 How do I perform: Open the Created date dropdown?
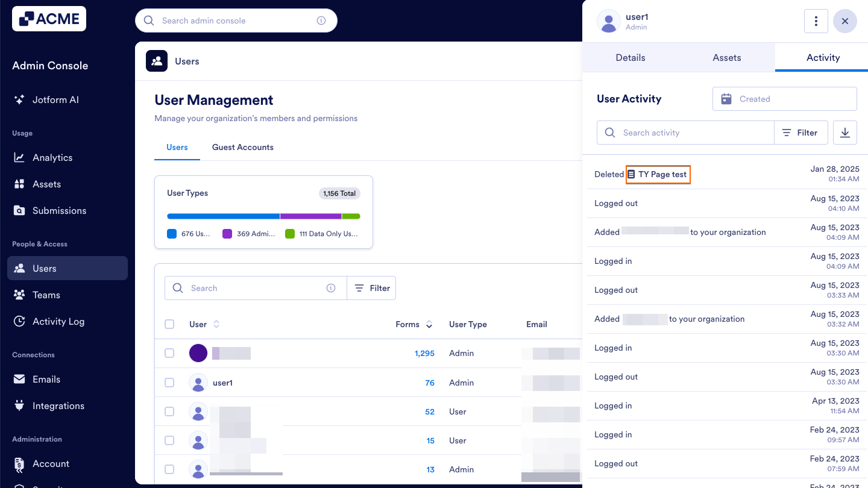click(784, 98)
